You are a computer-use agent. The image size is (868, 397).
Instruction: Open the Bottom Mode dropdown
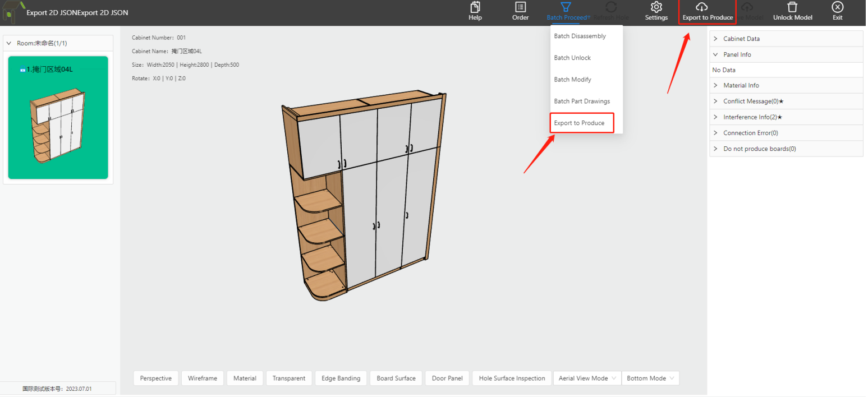650,378
